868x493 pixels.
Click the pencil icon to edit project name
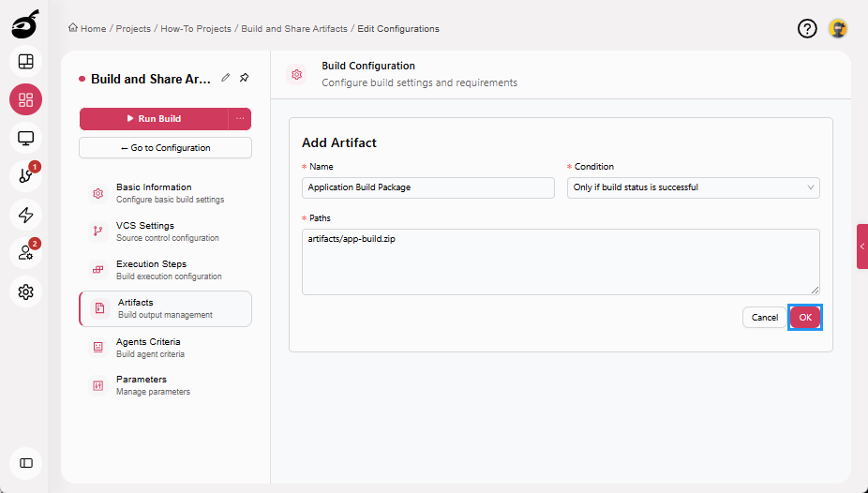pyautogui.click(x=225, y=78)
